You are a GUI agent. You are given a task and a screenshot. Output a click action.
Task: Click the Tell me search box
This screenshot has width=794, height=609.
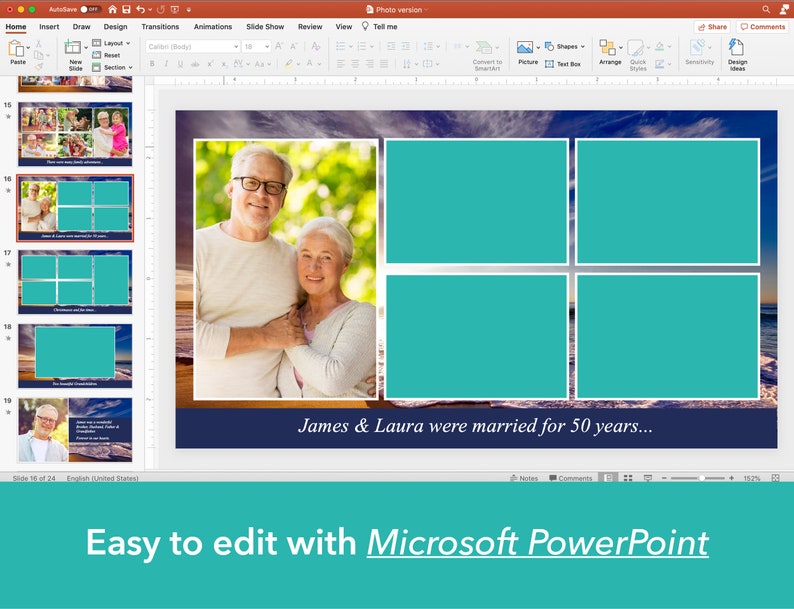point(379,27)
